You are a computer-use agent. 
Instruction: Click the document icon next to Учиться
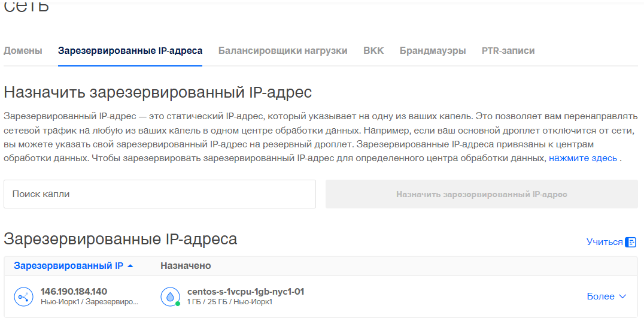[630, 242]
